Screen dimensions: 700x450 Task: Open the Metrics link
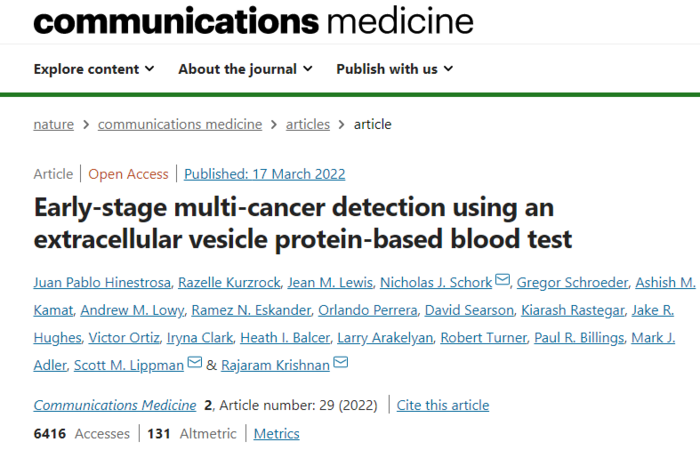tap(277, 434)
